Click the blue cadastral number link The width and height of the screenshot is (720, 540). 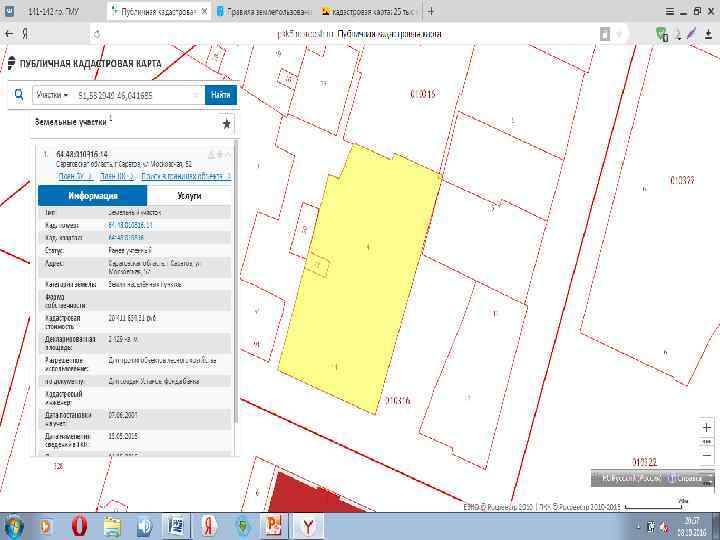click(x=130, y=225)
